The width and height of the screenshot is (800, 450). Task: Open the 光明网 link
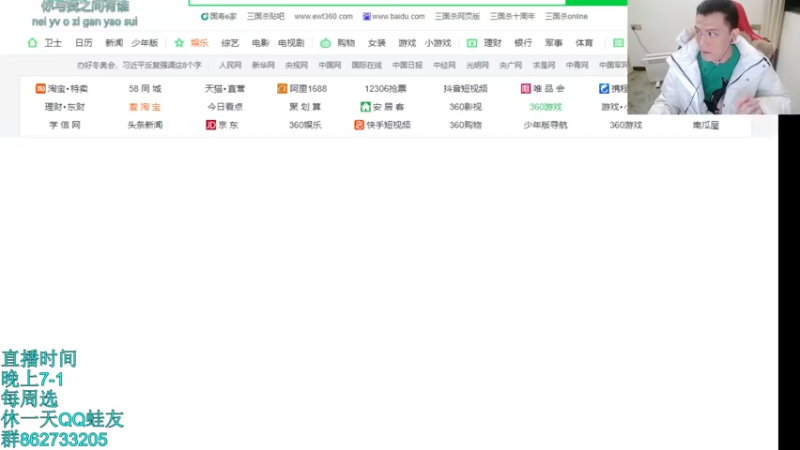click(478, 65)
